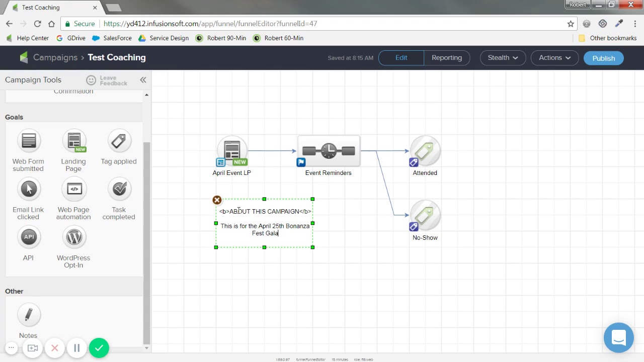Expand the Actions dropdown menu

554,58
